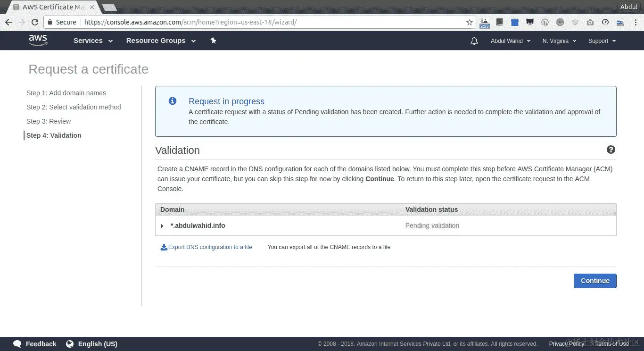644x351 pixels.
Task: Click the Request in progress heading
Action: (226, 101)
